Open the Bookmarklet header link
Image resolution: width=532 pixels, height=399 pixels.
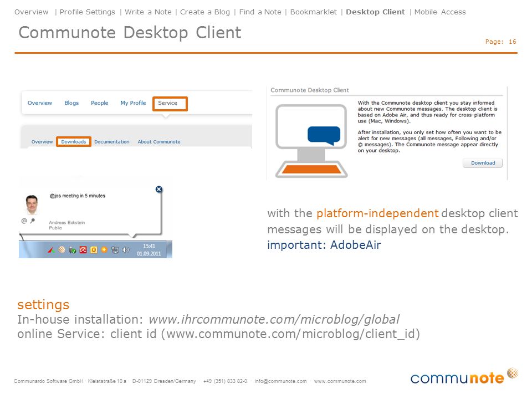pos(314,12)
